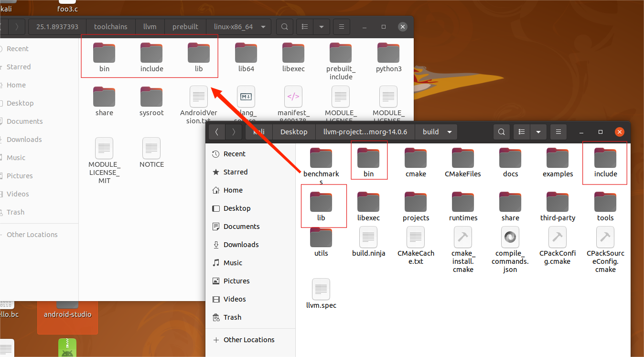Select the build.ninja file
Screen dimensions: 644x357
click(368, 242)
